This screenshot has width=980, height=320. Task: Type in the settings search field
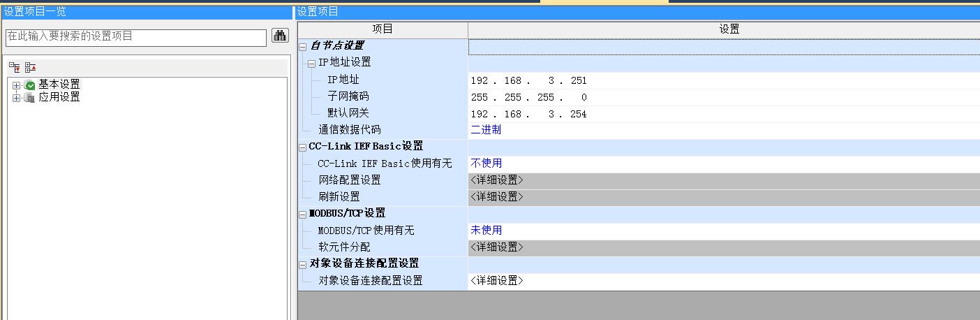[136, 36]
